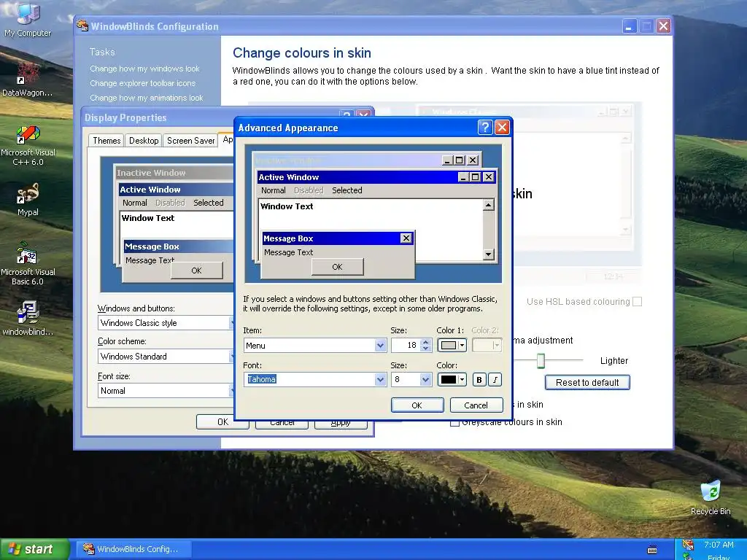Click Change explorer toolbar icons task

[x=142, y=83]
